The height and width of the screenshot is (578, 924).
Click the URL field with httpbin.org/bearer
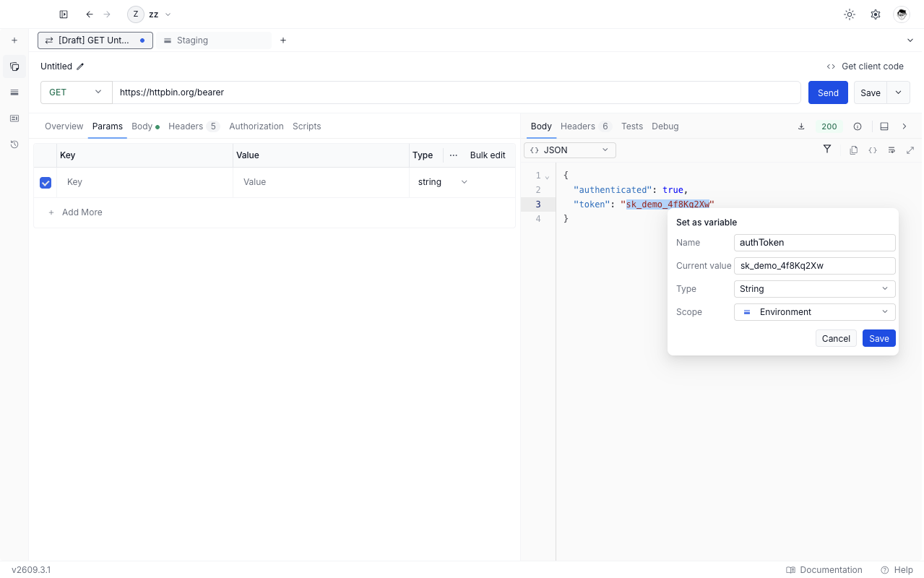tap(457, 92)
